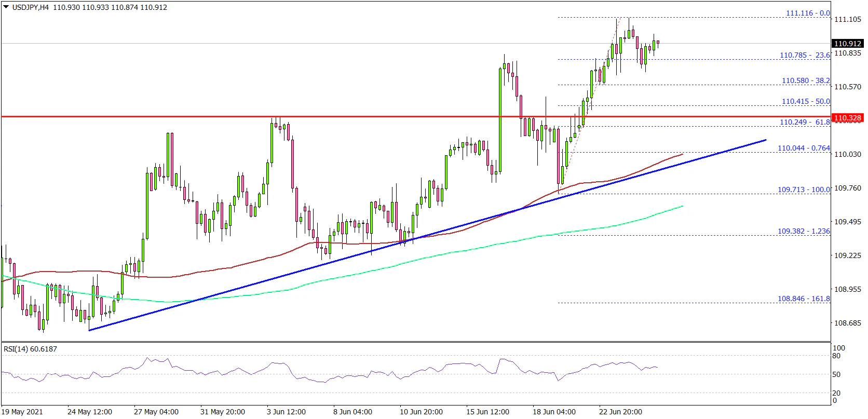Select the Fibonacci 110.249 - 61.8 label
The width and height of the screenshot is (868, 419).
(805, 122)
